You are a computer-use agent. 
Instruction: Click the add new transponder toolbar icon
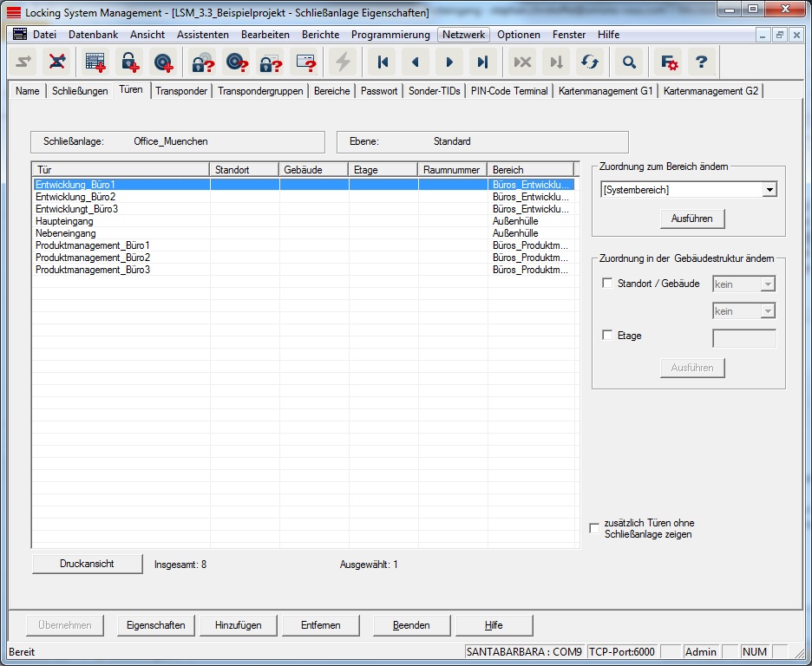tap(163, 62)
